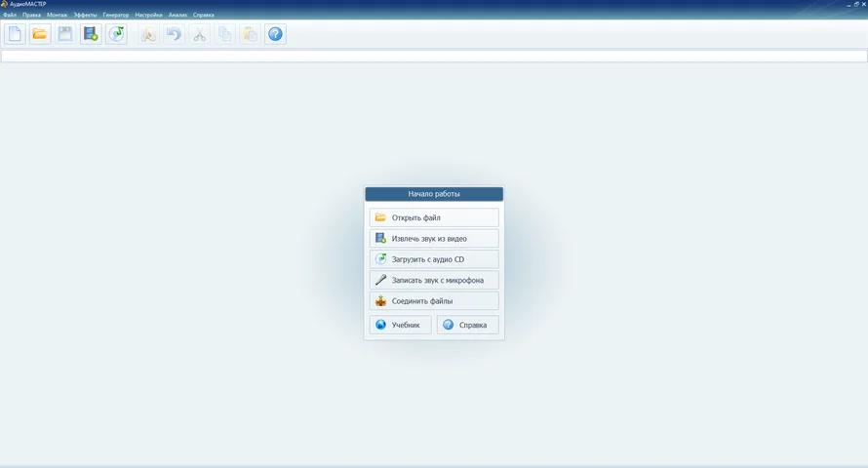
Task: Click the disabled icon between CD and undo
Action: pyautogui.click(x=148, y=34)
